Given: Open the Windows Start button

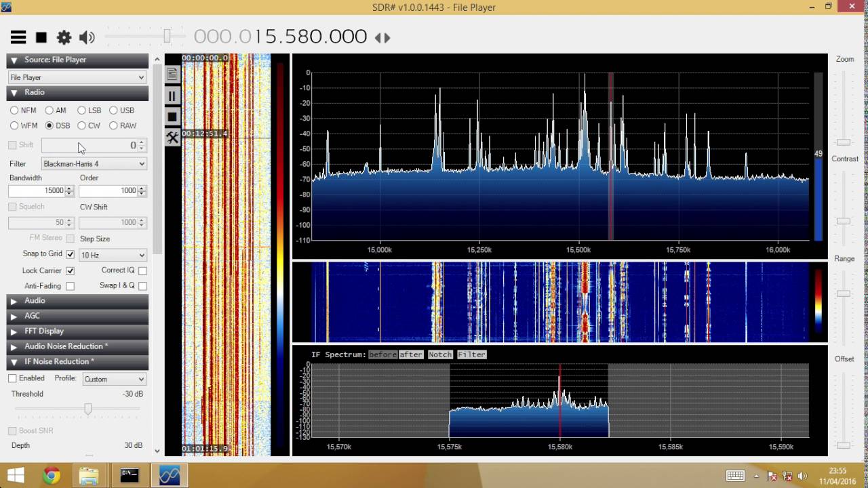Looking at the screenshot, I should tap(16, 475).
